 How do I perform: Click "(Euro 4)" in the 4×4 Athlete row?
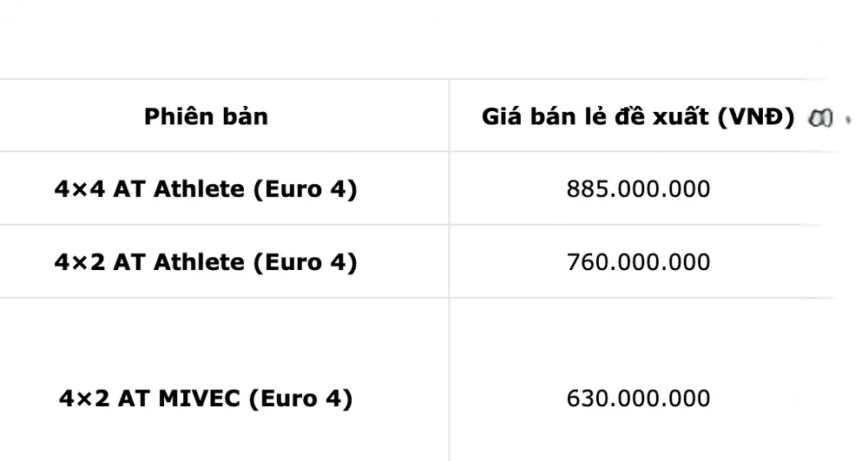pos(305,188)
